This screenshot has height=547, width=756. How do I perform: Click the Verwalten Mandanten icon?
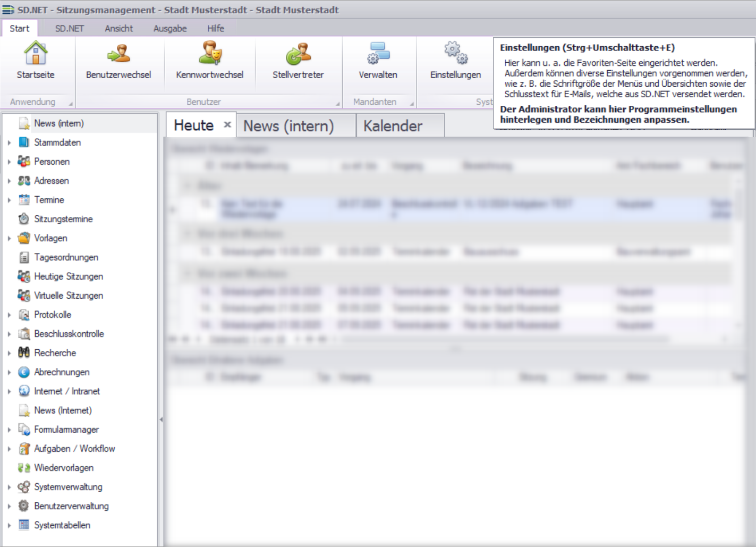(x=378, y=54)
